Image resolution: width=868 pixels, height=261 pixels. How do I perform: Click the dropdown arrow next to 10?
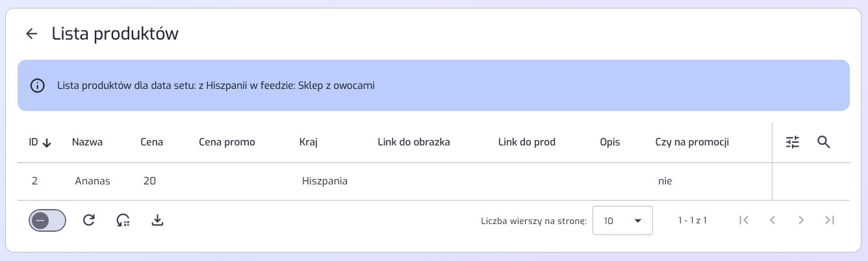click(638, 221)
